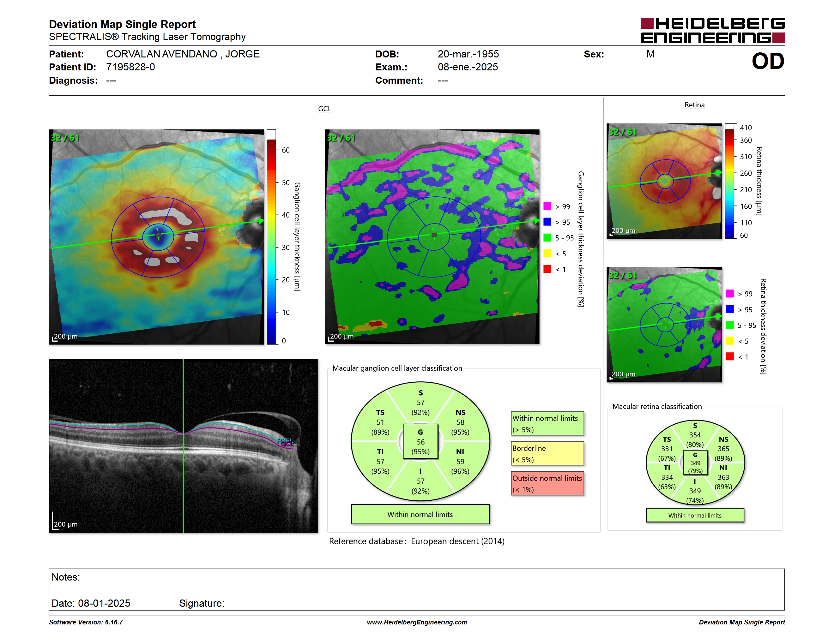Select the GCL center G 56 (95%)
Screen dimensions: 834x644
tap(420, 442)
